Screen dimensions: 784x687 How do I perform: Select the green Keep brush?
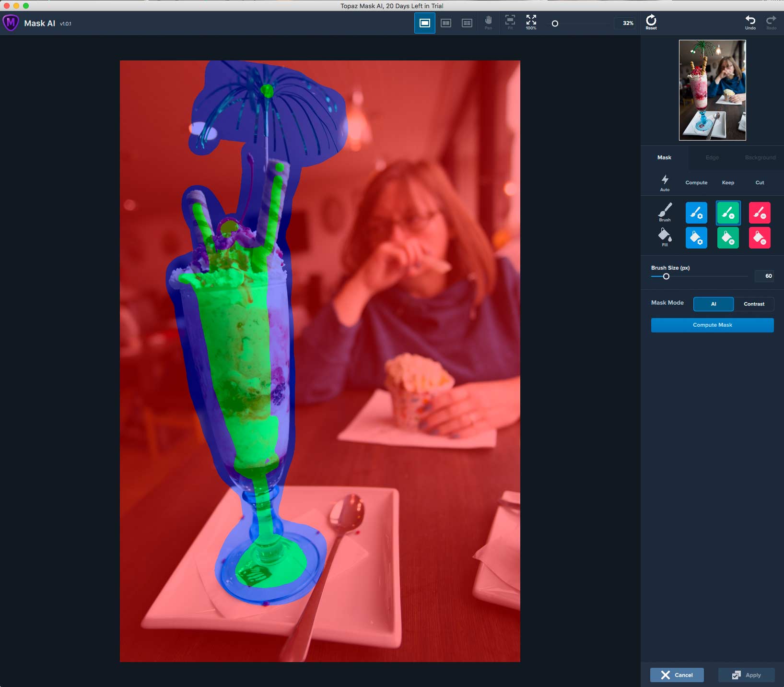(728, 213)
